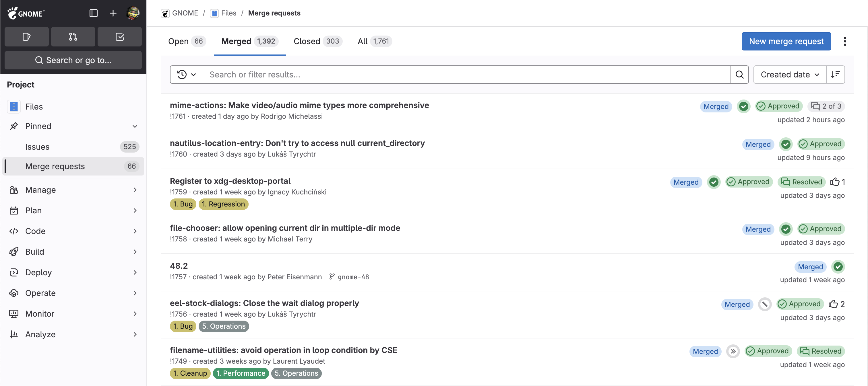
Task: Go to GNOME breadcrumb link
Action: coord(180,13)
